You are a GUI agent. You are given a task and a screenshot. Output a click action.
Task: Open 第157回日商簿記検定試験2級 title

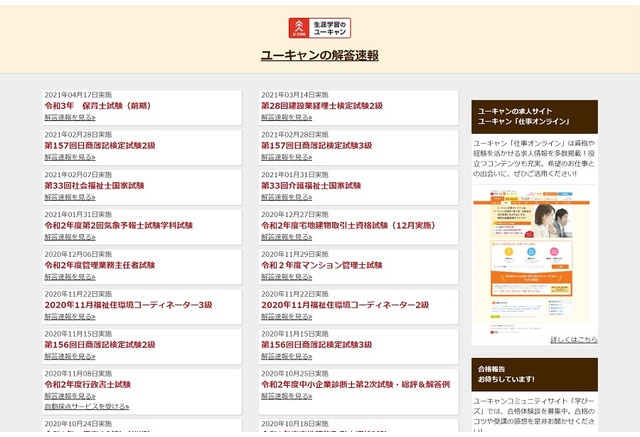[x=100, y=145]
